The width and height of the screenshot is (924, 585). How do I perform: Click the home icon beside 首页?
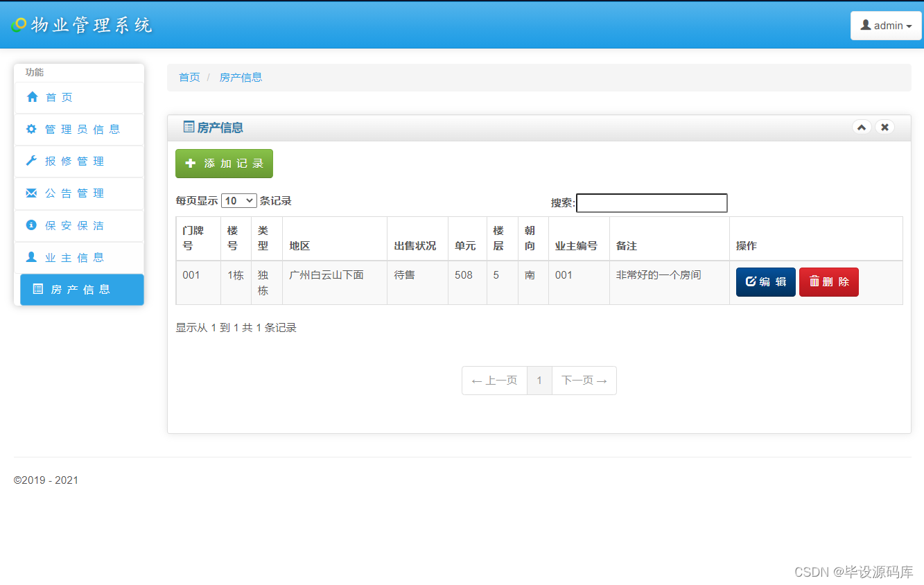tap(32, 97)
